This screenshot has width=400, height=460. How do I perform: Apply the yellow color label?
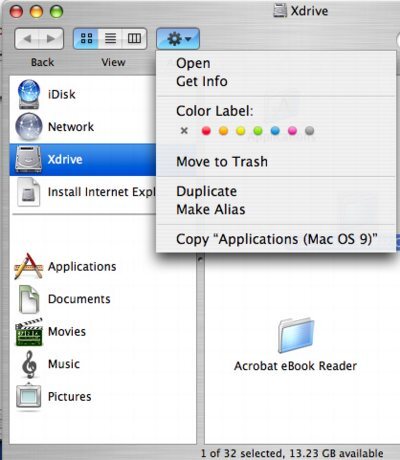pos(241,131)
